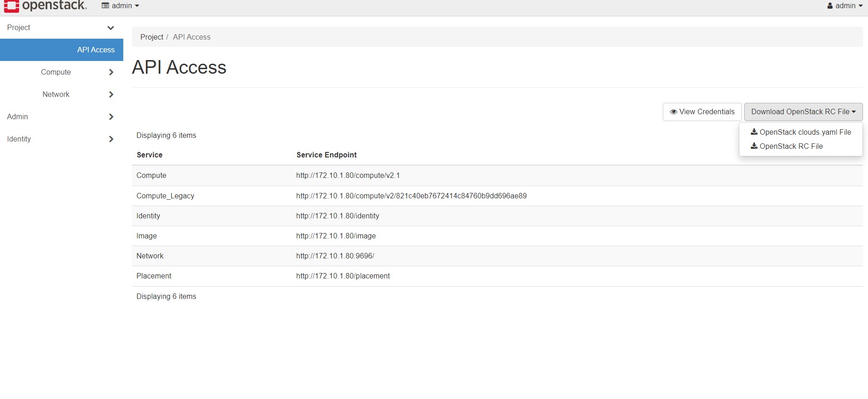868x399 pixels.
Task: Click the eye icon on View Credentials
Action: point(673,112)
